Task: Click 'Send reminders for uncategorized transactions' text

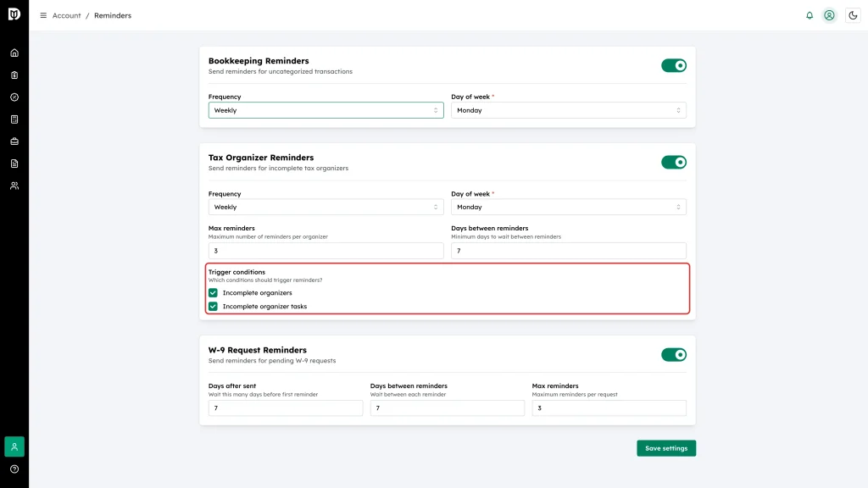Action: (x=280, y=71)
